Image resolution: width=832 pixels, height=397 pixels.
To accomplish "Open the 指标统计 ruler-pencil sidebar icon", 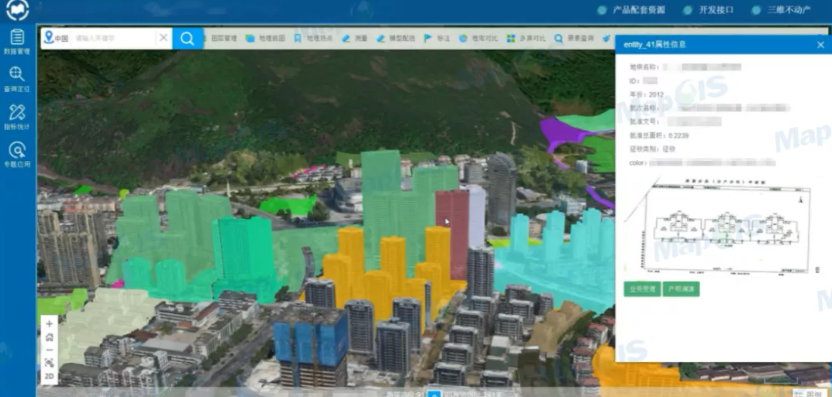I will [x=17, y=117].
